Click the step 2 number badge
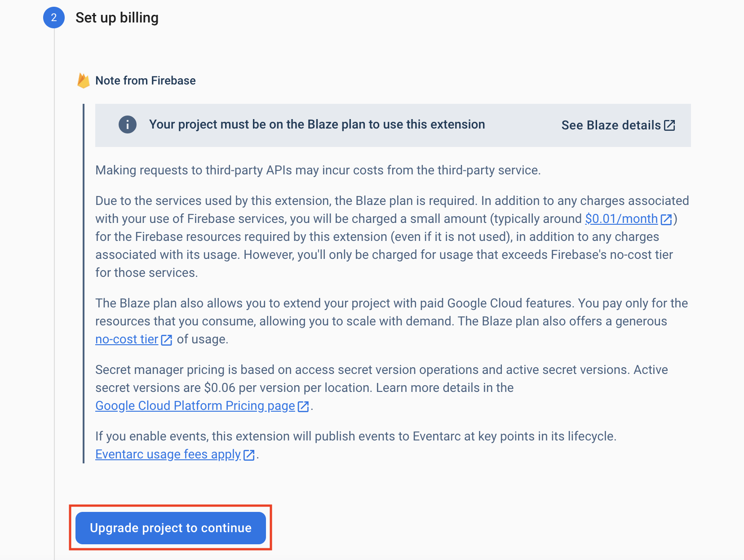The width and height of the screenshot is (744, 560). coord(54,18)
